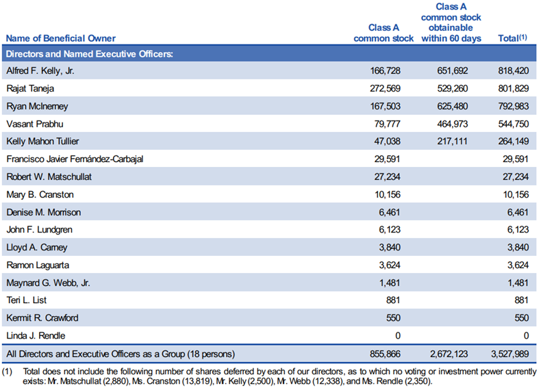This screenshot has height=392, width=539.
Task: Click the 792,983 total value
Action: [x=514, y=106]
